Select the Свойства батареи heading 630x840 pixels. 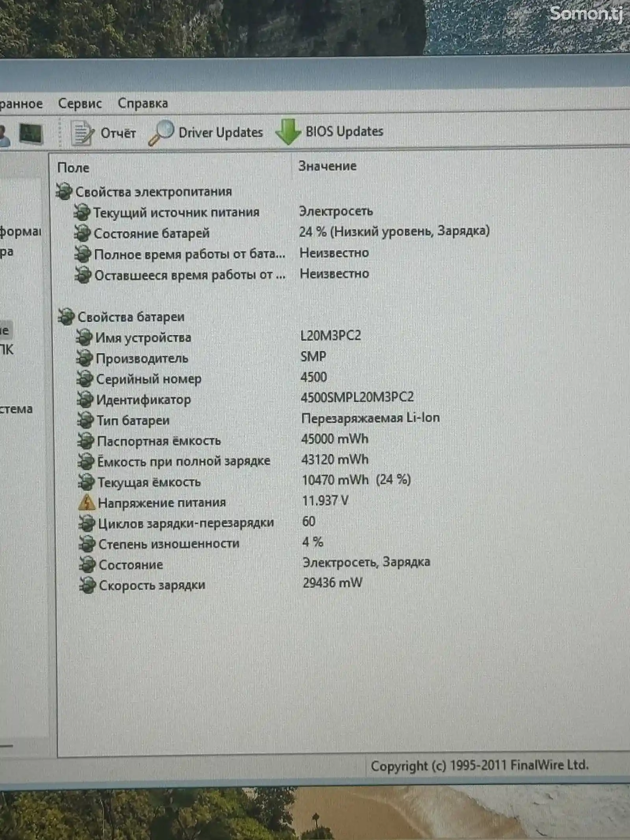tap(131, 317)
